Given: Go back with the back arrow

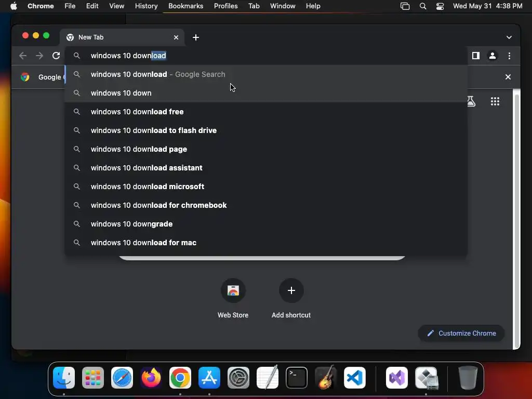Looking at the screenshot, I should (x=23, y=56).
